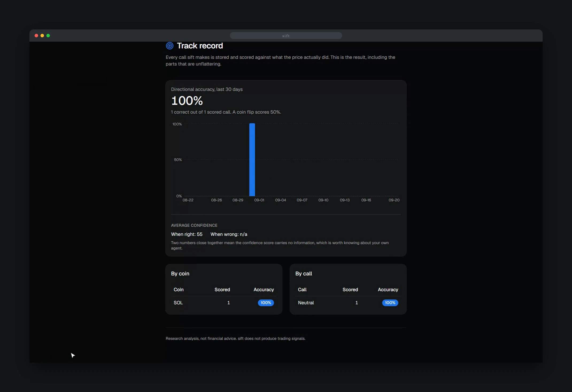Click the 09-20 x-axis date label
The height and width of the screenshot is (392, 572).
click(394, 200)
